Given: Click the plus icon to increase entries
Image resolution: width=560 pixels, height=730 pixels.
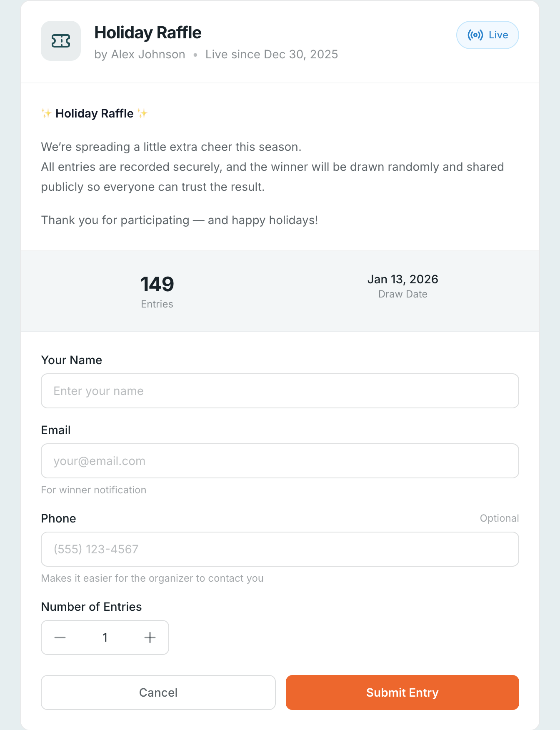Looking at the screenshot, I should click(150, 637).
